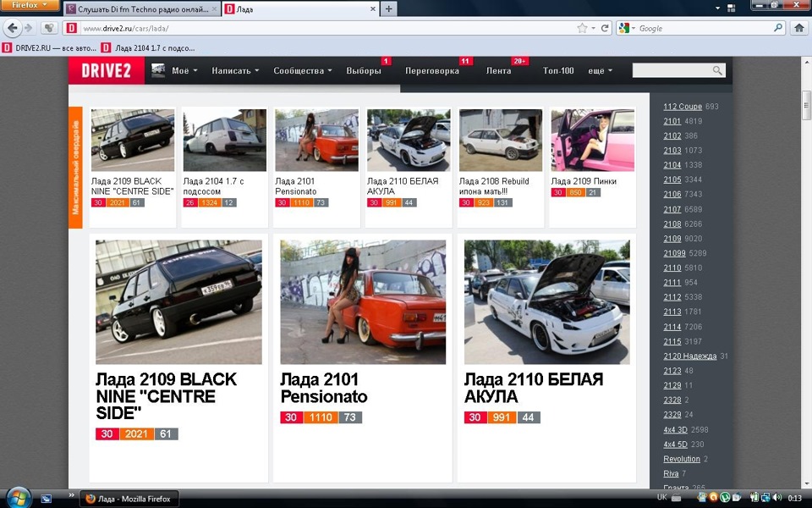Open the Лента menu item
Image resolution: width=812 pixels, height=508 pixels.
point(498,70)
